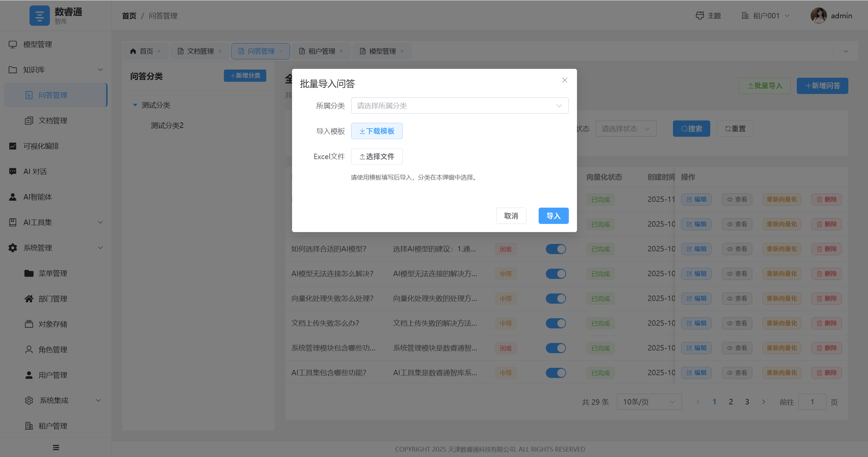Open AI智能体 sidebar item

pos(56,197)
